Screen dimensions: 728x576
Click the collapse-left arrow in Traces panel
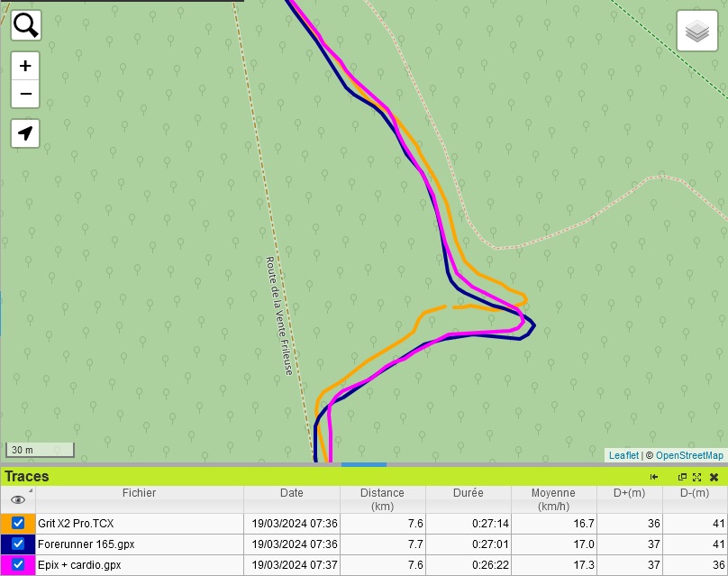click(x=654, y=477)
